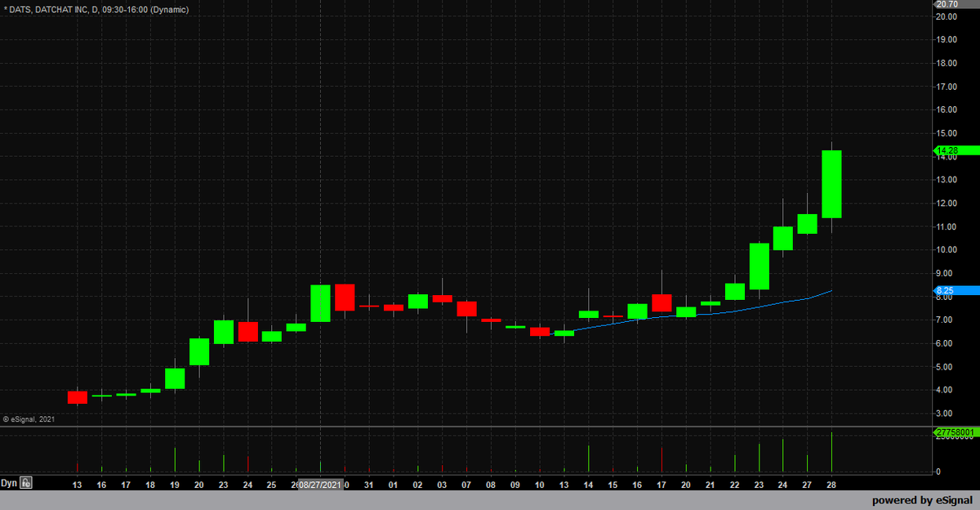Viewport: 980px width, 510px height.
Task: Click the 19.00 price axis label
Action: pyautogui.click(x=947, y=39)
